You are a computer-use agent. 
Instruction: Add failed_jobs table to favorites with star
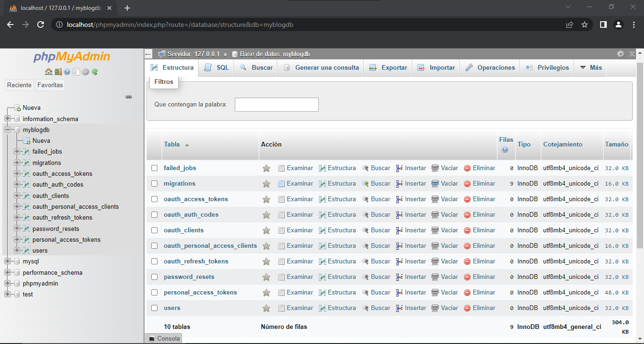pos(266,168)
